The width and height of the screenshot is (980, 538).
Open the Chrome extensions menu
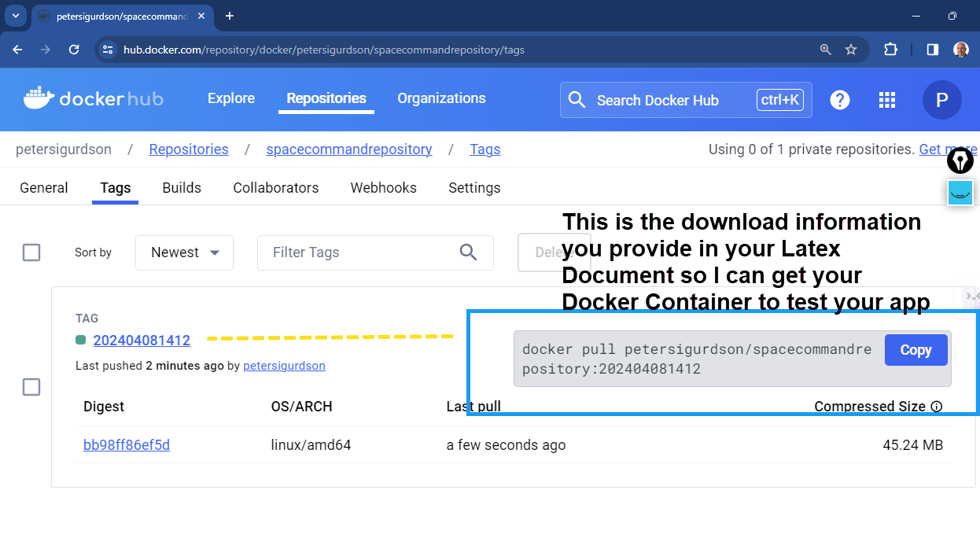coord(890,50)
